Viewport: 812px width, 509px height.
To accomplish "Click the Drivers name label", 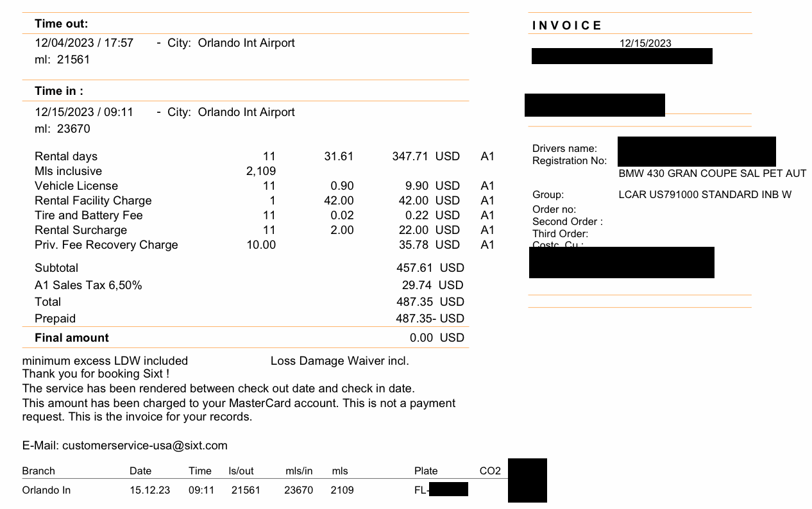I will click(564, 149).
